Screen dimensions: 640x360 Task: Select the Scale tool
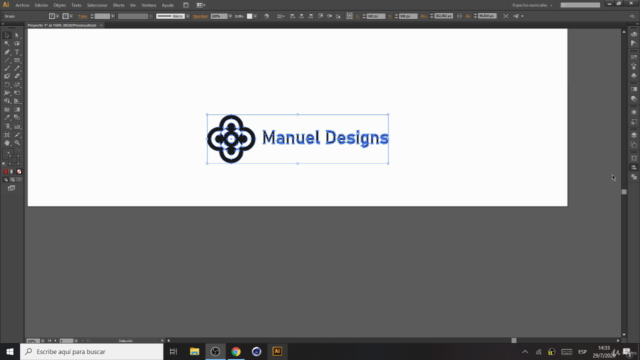coord(17,85)
